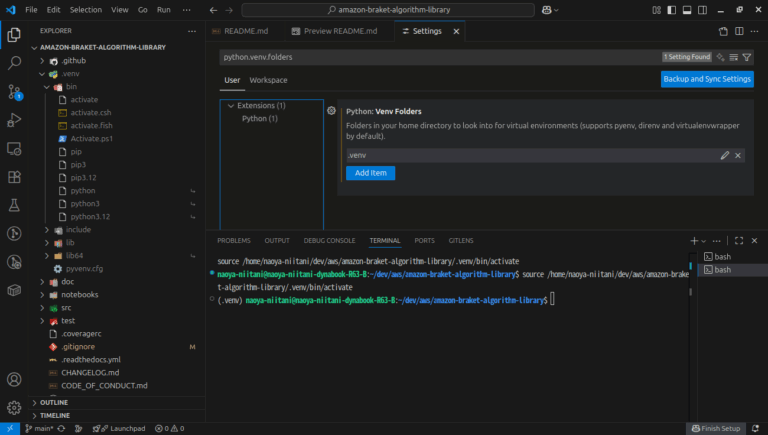The height and width of the screenshot is (435, 768).
Task: Open the Testing flask view
Action: pos(14,205)
